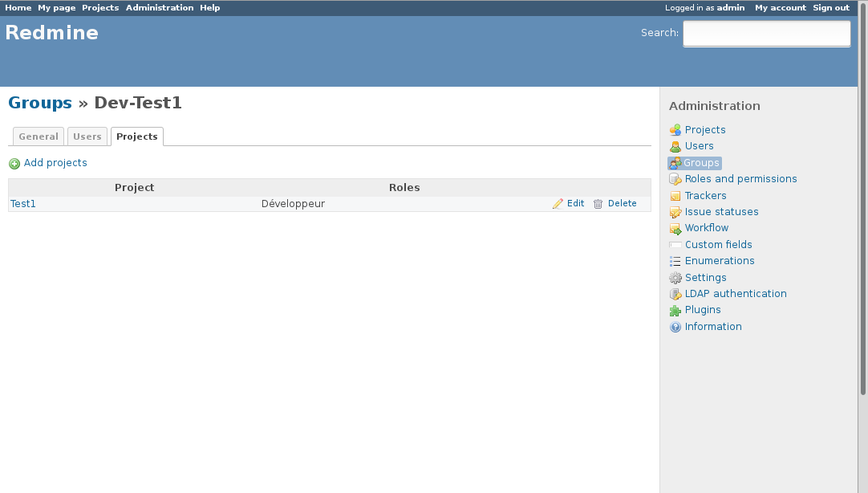Open Plugins administration page

[703, 310]
